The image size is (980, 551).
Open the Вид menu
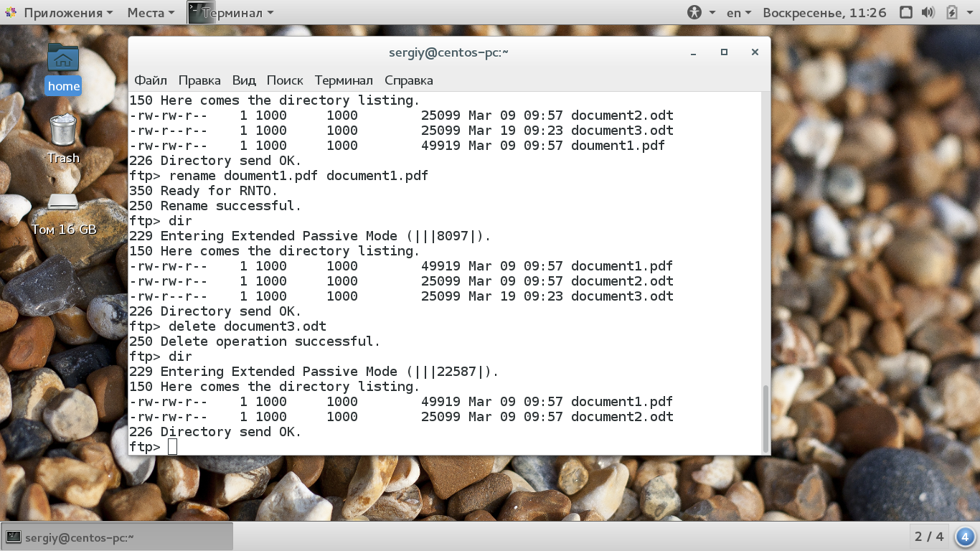[x=244, y=80]
